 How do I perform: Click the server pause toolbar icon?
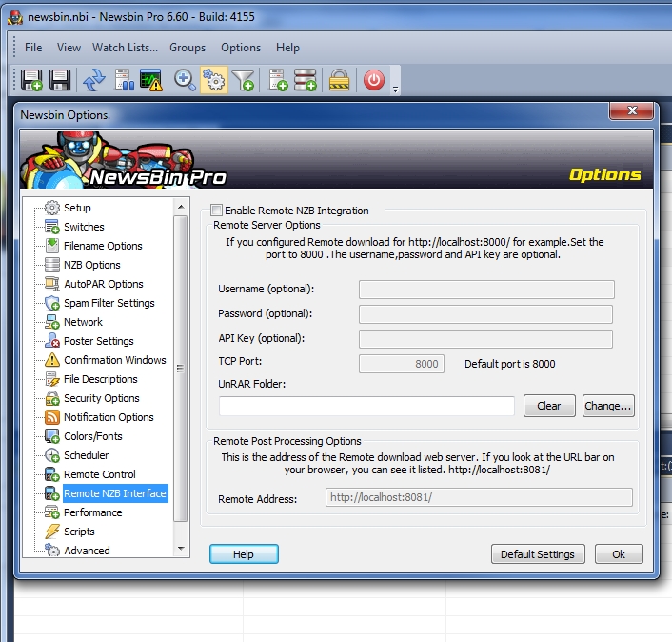tap(125, 80)
